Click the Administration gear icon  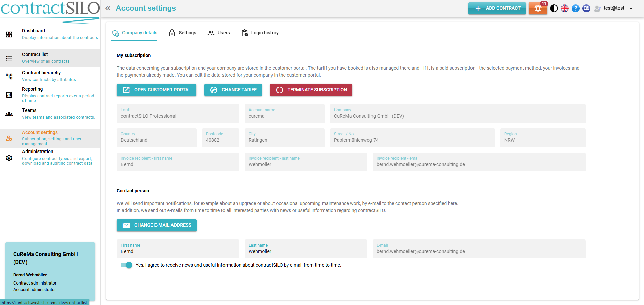(9, 158)
